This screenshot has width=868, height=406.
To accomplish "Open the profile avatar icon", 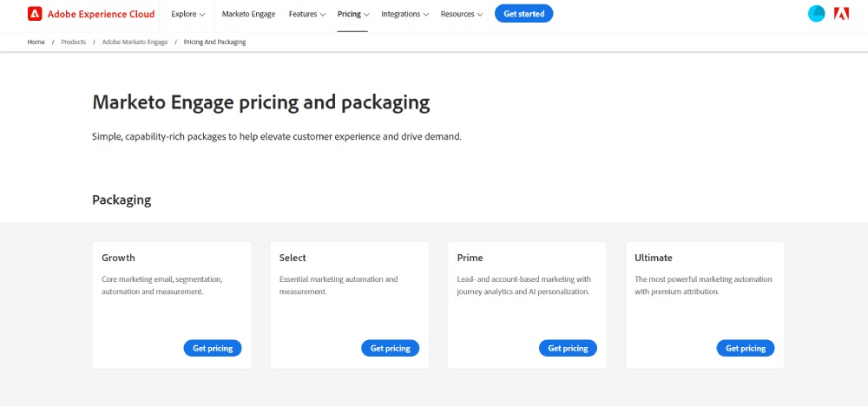I will tap(817, 14).
